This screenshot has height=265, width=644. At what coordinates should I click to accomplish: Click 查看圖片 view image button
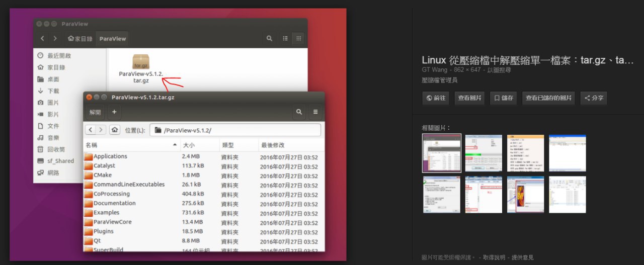pyautogui.click(x=469, y=98)
